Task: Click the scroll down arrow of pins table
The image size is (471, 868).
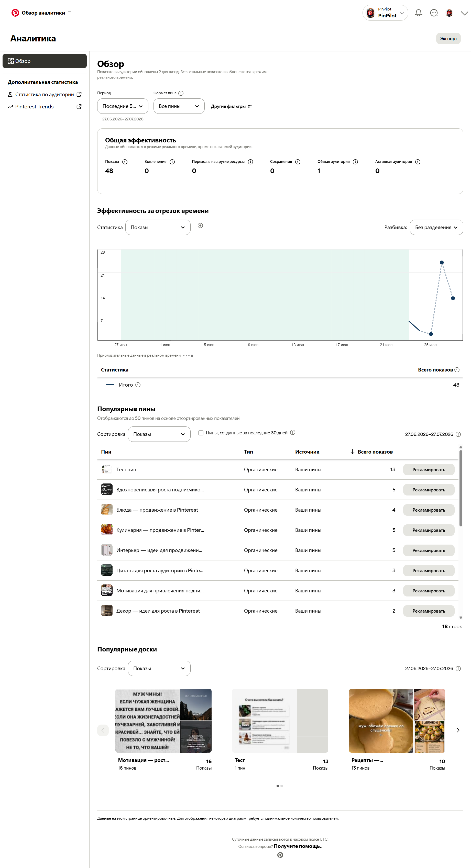Action: point(461,618)
